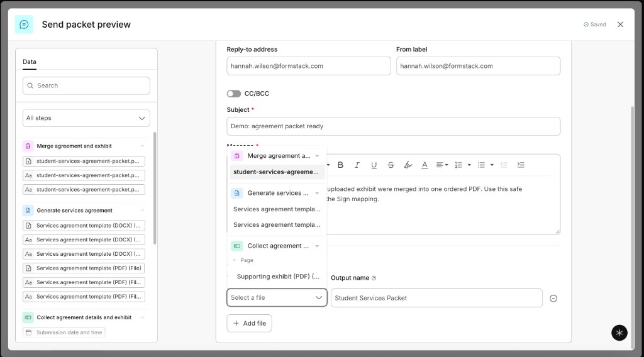Click the highlight color pen icon
This screenshot has width=644, height=357.
[x=408, y=165]
